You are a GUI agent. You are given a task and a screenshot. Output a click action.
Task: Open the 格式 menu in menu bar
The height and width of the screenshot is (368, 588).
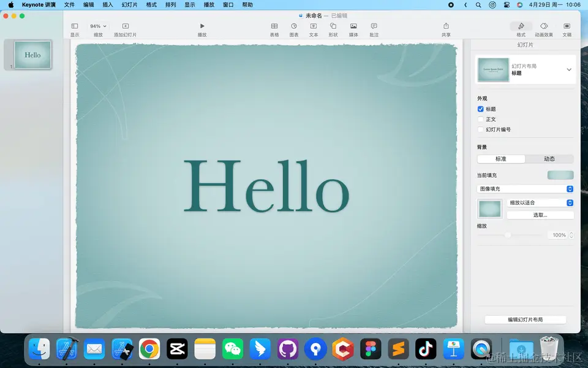pos(151,5)
